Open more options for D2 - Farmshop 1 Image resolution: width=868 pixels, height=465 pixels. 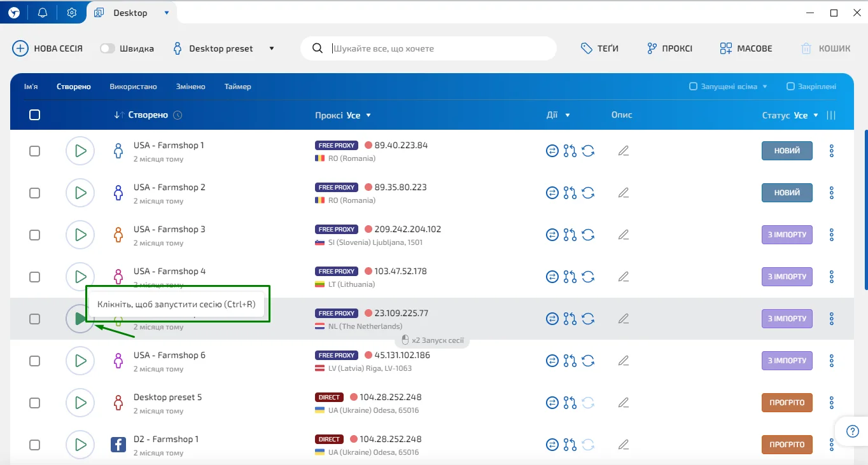[831, 445]
